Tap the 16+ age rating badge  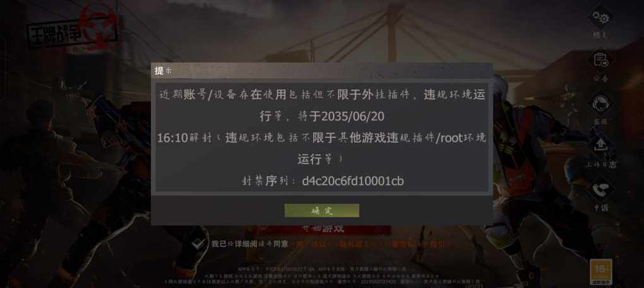point(600,272)
